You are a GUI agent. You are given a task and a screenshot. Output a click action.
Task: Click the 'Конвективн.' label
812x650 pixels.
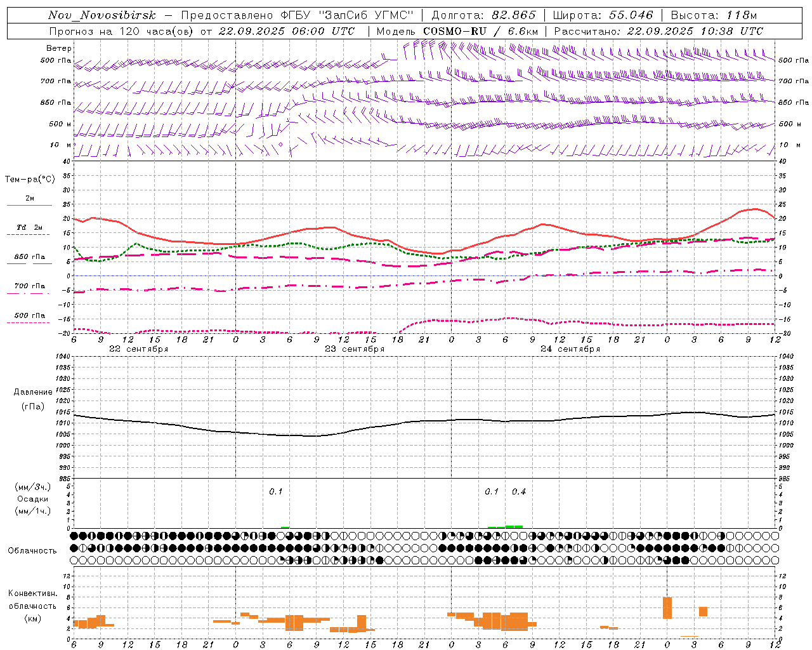33,594
